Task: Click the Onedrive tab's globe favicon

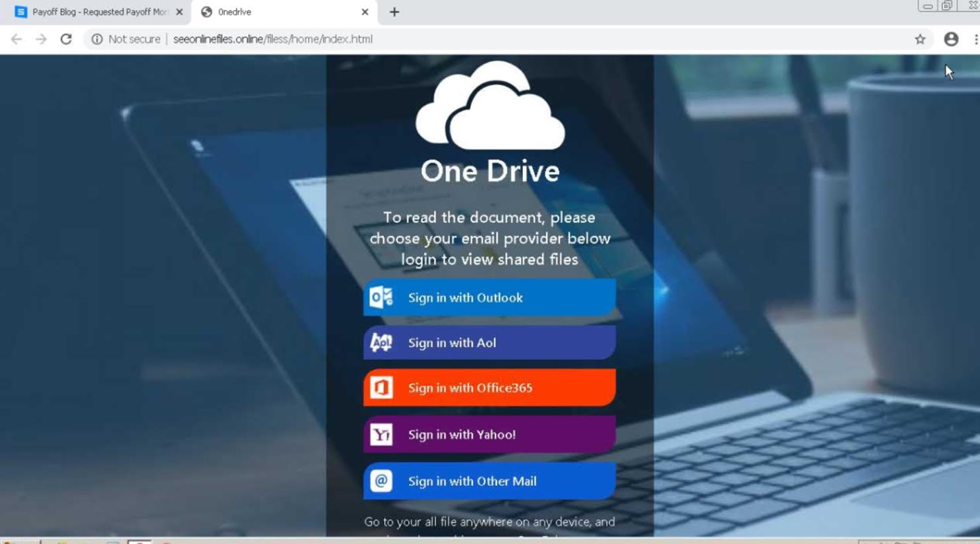Action: click(206, 12)
